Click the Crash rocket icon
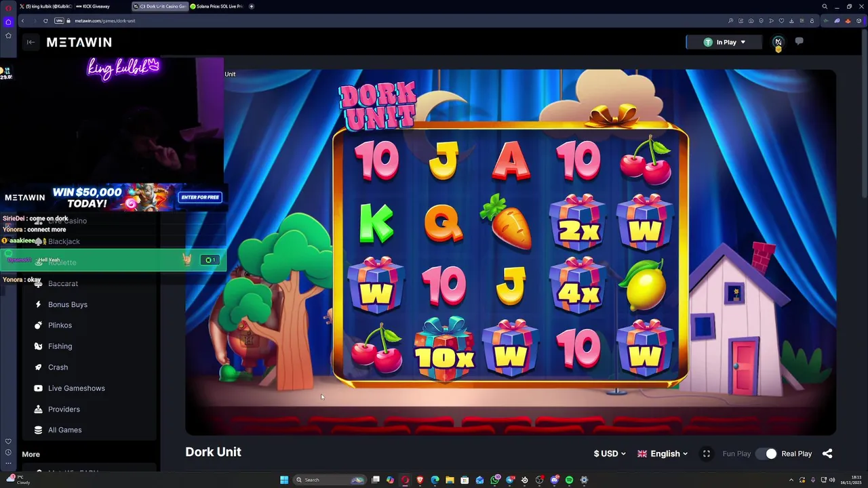 click(38, 367)
